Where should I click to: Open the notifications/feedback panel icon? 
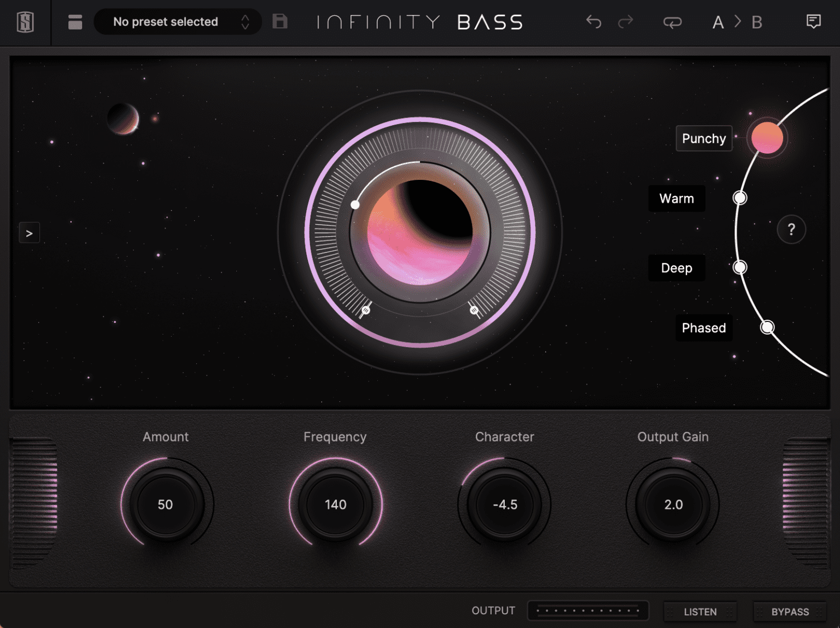tap(814, 21)
